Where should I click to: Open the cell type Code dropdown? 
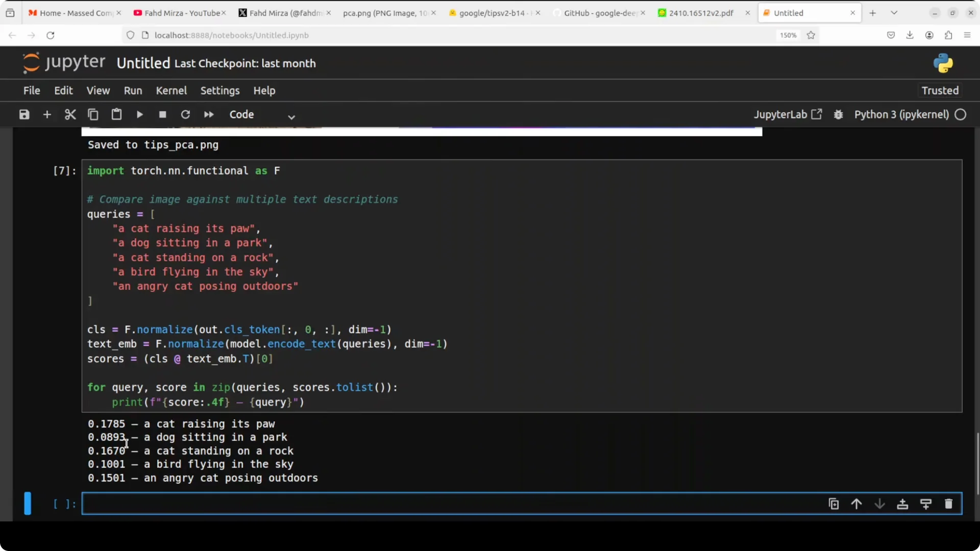(x=262, y=115)
